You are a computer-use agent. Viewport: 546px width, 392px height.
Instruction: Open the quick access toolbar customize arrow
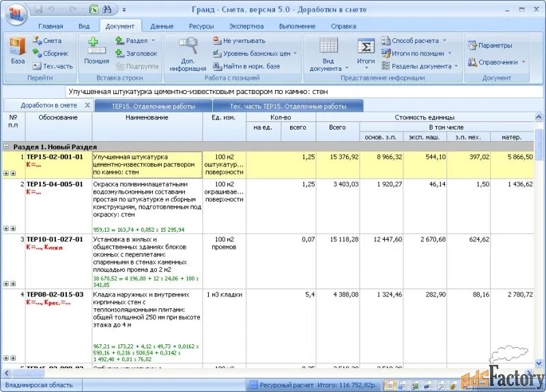pos(124,10)
